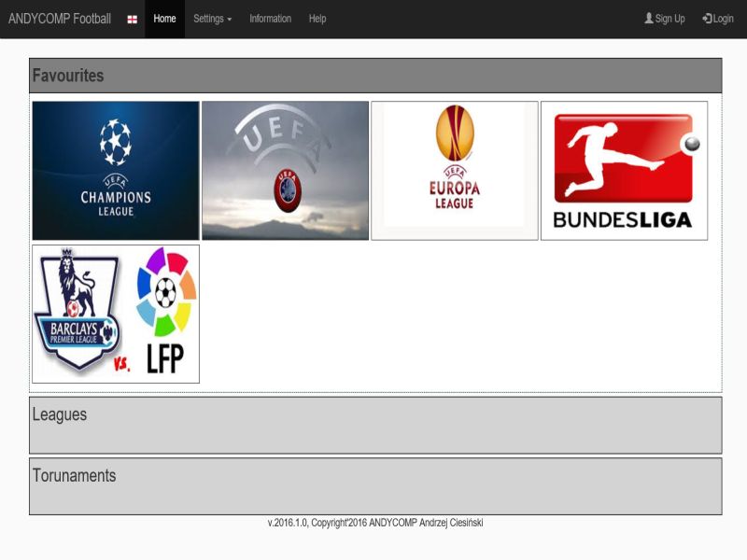Click the England flag language icon
This screenshot has width=747, height=560.
point(133,20)
